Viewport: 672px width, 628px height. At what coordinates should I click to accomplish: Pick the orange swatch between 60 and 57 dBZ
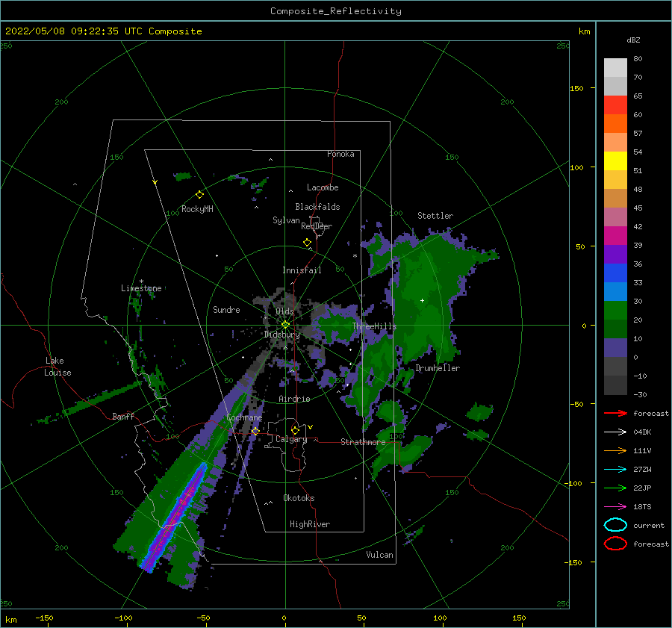click(615, 124)
